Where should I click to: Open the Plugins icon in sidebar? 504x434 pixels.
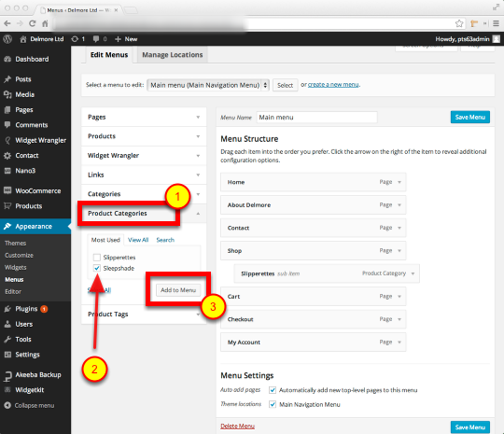pos(7,309)
